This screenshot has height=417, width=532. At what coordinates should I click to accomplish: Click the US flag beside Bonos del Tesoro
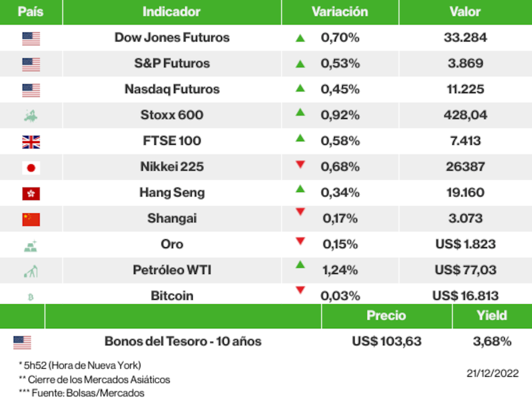click(x=22, y=343)
